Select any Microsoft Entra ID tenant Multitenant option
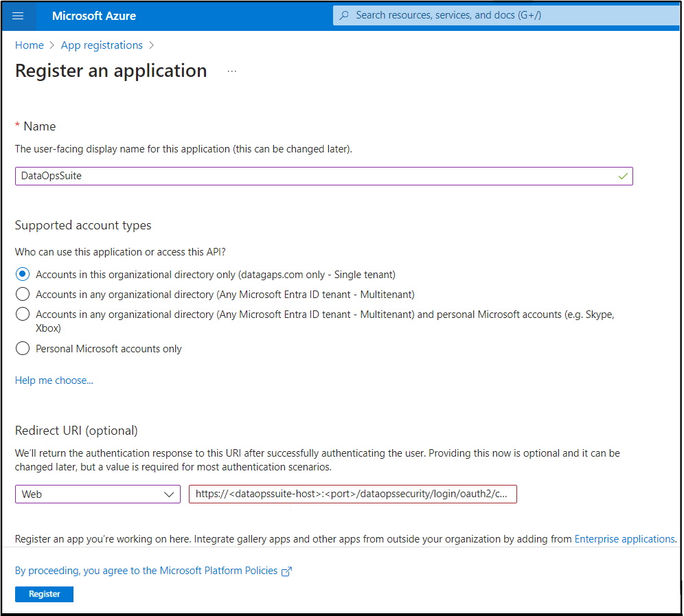This screenshot has width=684, height=616. pyautogui.click(x=23, y=295)
